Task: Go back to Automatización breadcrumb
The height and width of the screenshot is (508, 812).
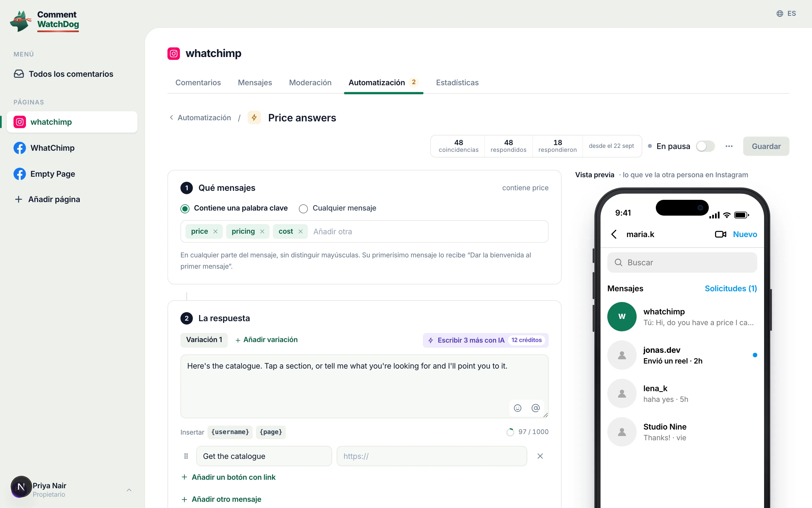Action: tap(200, 118)
